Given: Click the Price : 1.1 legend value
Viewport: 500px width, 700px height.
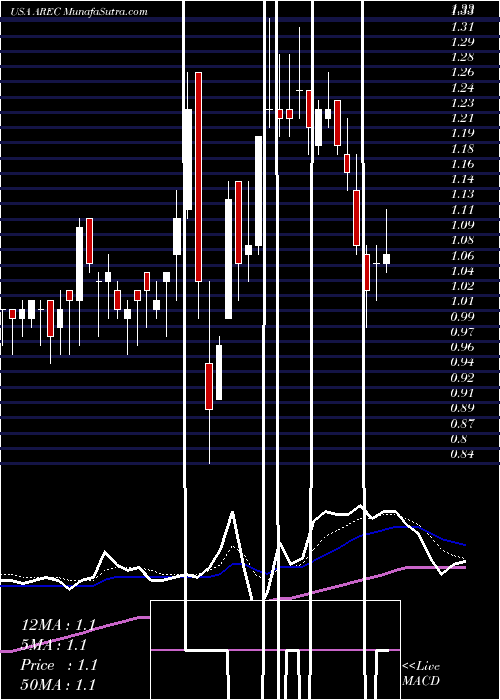Looking at the screenshot, I should (58, 665).
